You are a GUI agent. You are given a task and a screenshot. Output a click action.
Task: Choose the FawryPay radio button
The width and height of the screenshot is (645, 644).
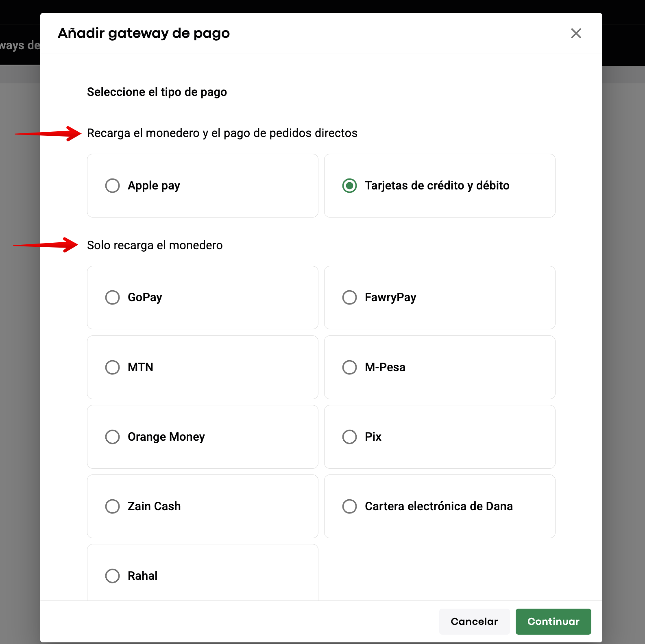349,298
